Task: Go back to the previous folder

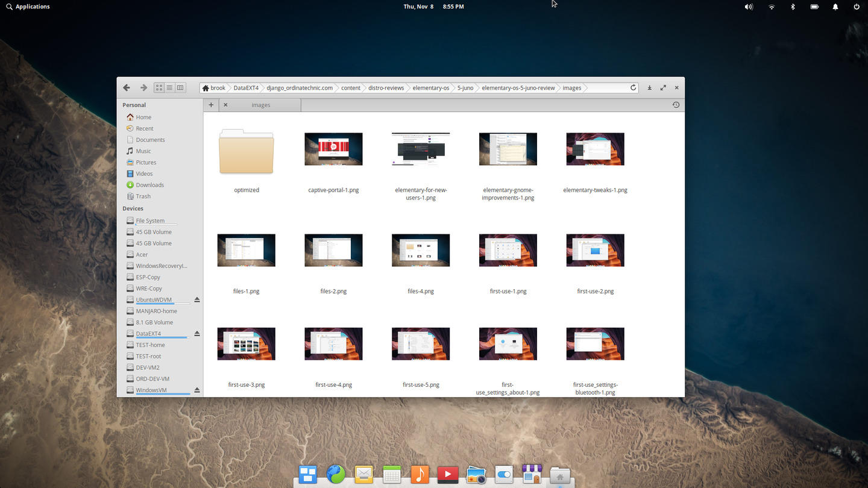Action: click(x=127, y=87)
